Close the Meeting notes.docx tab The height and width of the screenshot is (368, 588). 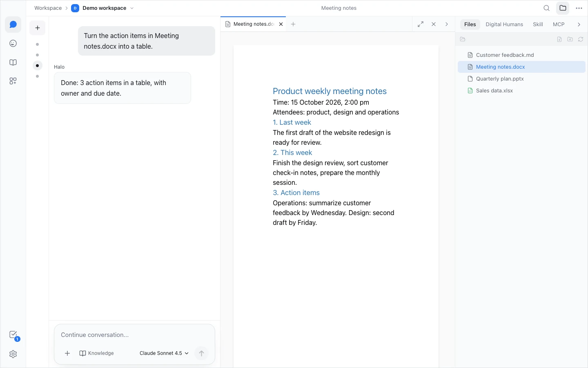[281, 24]
